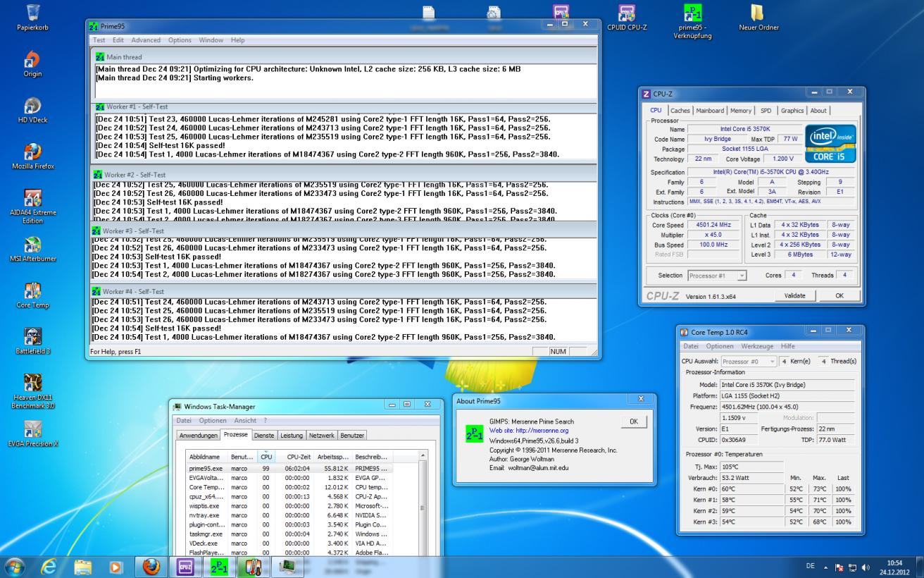Open the Neuer Ordner desktop folder

(x=757, y=17)
